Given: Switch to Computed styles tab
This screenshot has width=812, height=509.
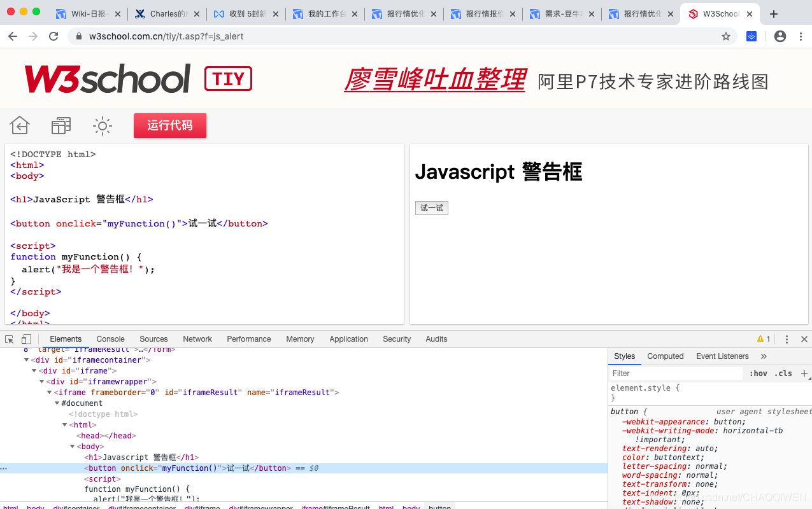Looking at the screenshot, I should [666, 356].
